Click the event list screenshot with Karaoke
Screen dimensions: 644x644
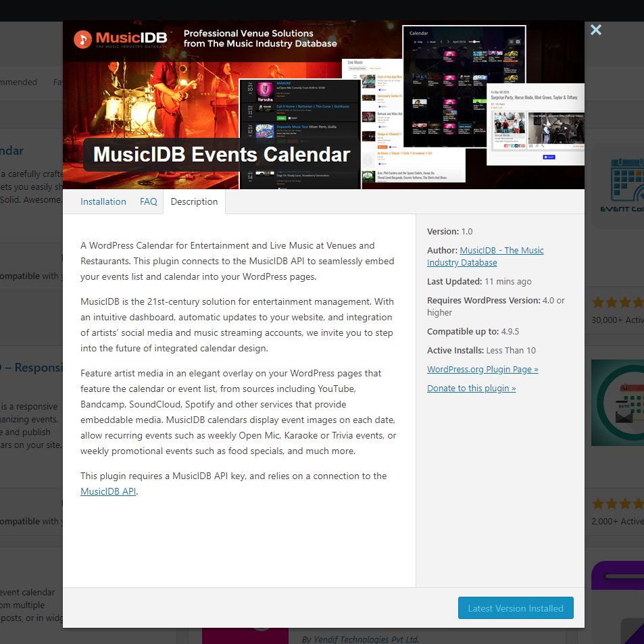(300, 134)
